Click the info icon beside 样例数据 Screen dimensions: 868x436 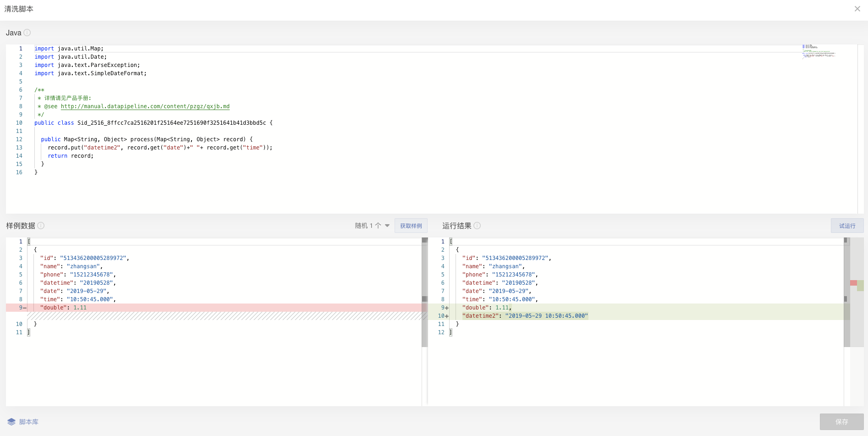point(41,226)
